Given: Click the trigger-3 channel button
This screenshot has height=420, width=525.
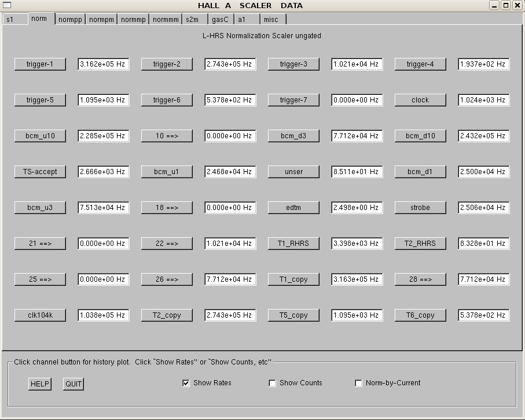Looking at the screenshot, I should click(293, 64).
